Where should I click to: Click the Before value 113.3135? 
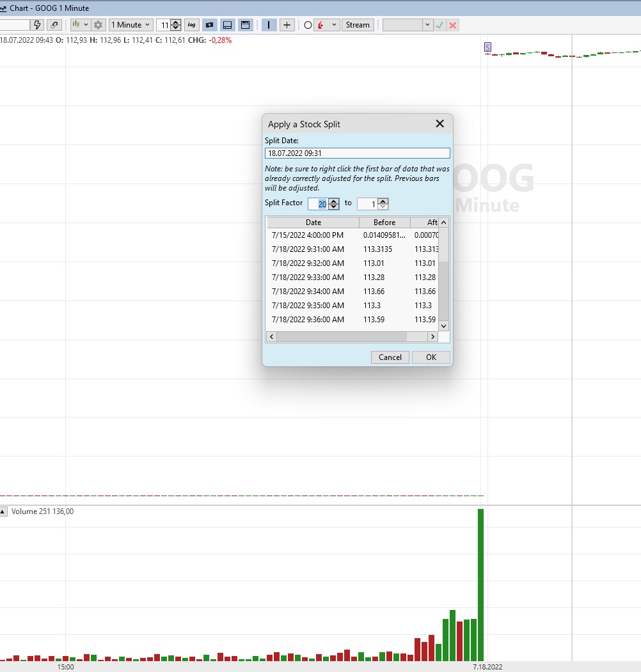point(377,249)
